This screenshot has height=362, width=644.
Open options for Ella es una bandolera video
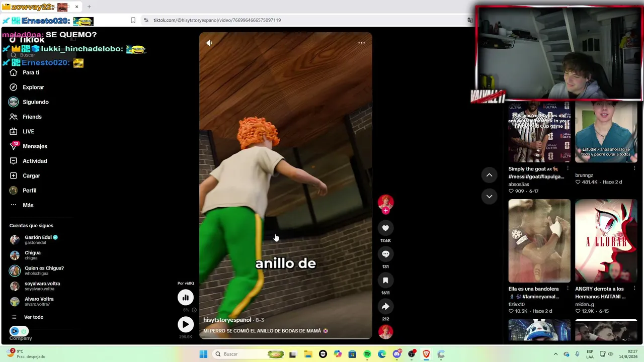coord(568,289)
